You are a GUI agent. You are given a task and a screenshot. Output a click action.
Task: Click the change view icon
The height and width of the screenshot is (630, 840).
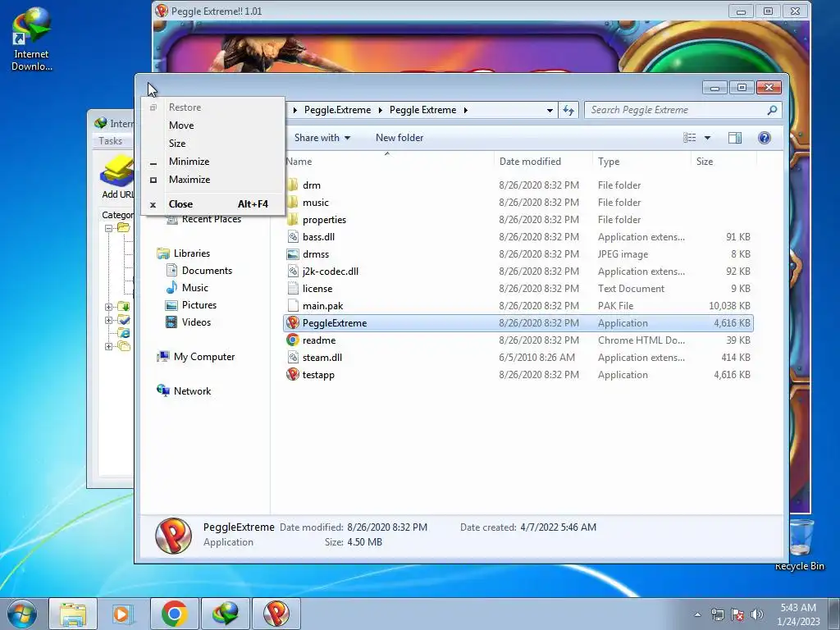(x=689, y=138)
